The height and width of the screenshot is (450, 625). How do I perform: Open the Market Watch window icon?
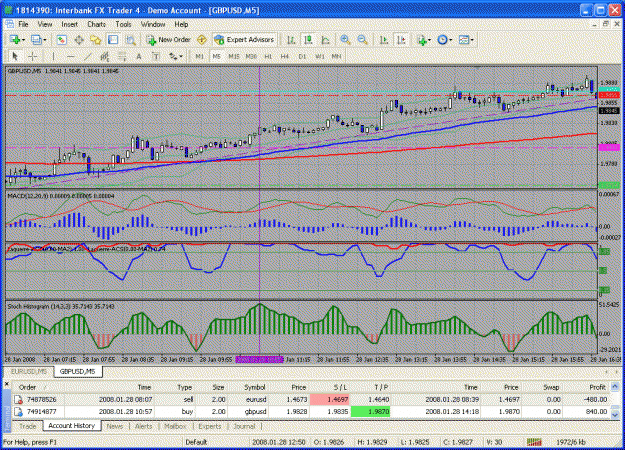point(61,40)
